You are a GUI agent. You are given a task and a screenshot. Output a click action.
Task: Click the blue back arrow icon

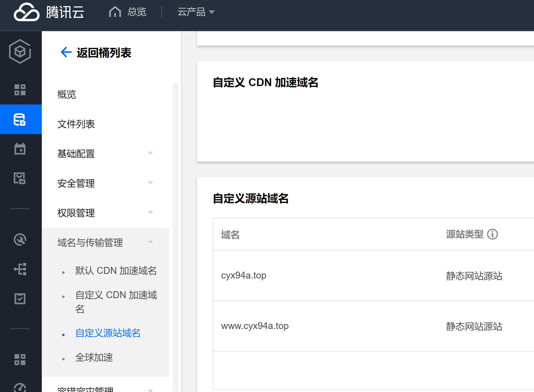[66, 52]
